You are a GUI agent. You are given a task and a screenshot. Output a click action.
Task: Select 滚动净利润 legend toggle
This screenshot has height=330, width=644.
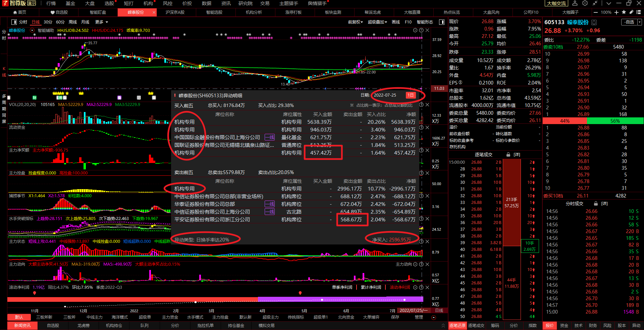tap(399, 287)
